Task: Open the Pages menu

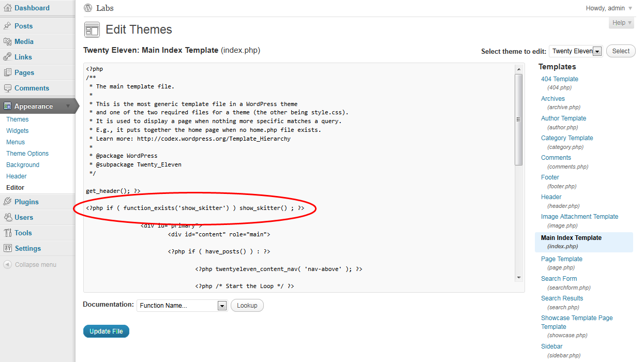Action: click(24, 72)
